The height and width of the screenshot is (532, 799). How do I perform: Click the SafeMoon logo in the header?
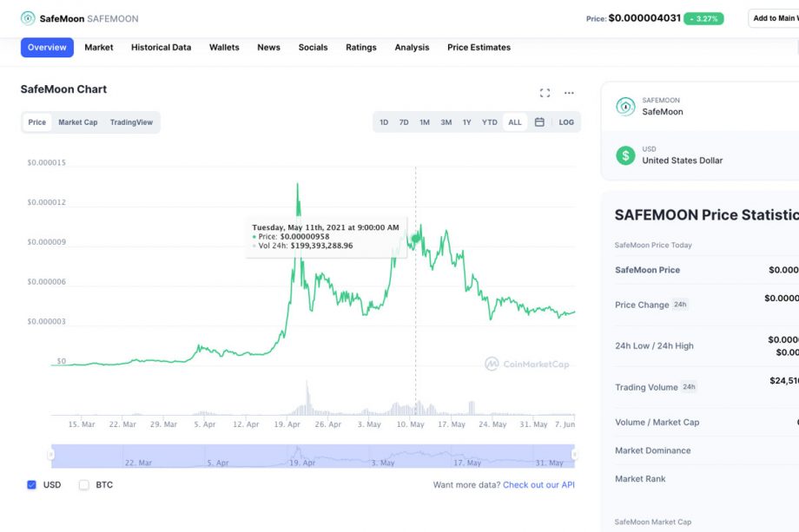[x=29, y=18]
